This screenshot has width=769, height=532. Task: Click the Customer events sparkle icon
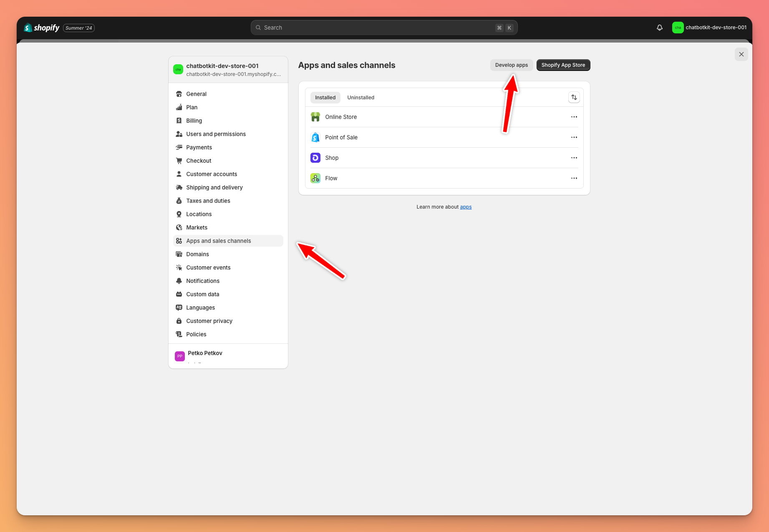click(179, 267)
